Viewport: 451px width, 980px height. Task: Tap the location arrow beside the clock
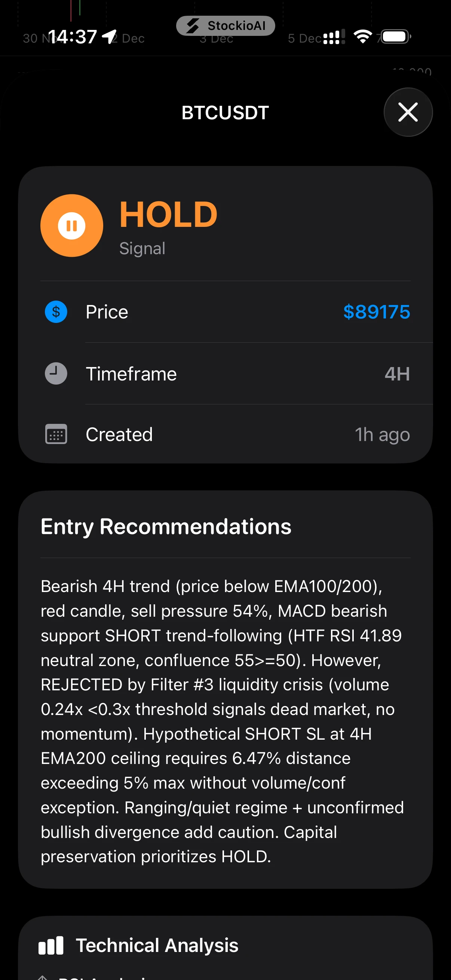point(109,37)
